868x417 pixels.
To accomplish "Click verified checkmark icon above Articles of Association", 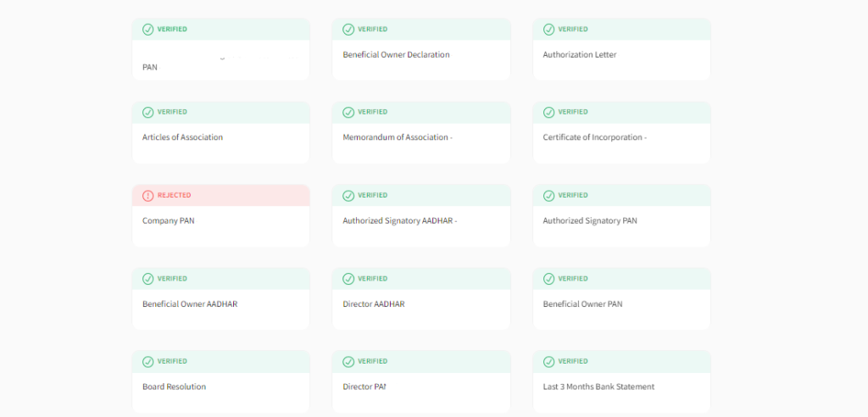I will 148,113.
